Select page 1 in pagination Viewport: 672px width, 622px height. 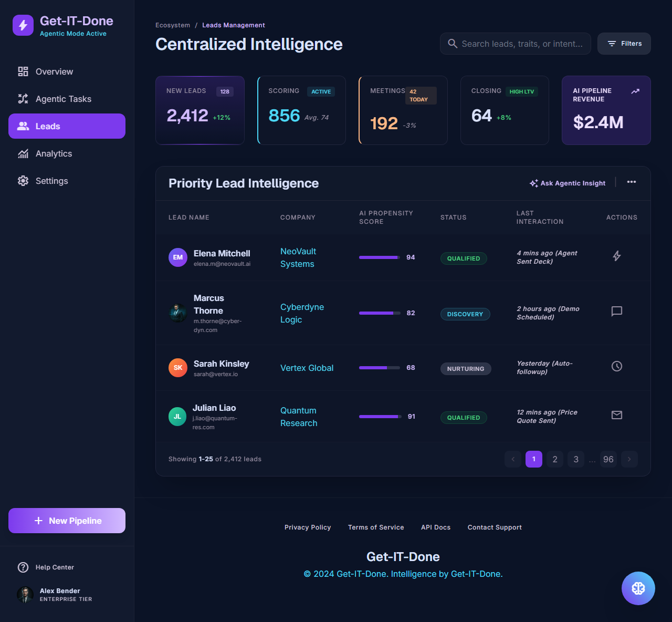534,459
